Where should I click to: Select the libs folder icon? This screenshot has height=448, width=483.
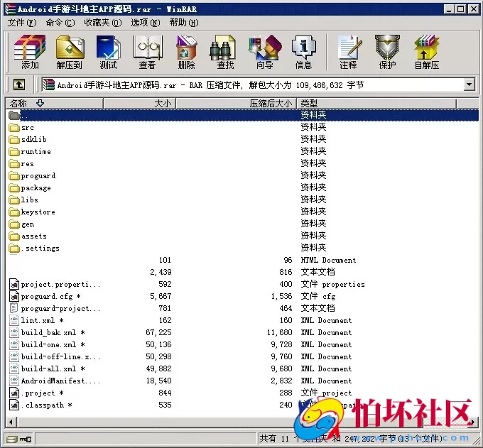tap(14, 200)
